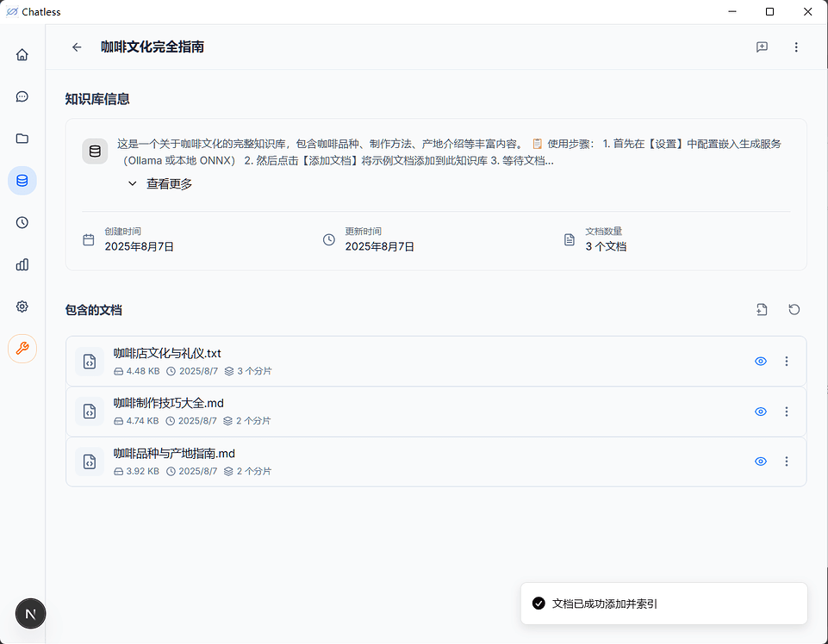Click the checkmark icon in the toast
828x644 pixels.
pyautogui.click(x=539, y=604)
